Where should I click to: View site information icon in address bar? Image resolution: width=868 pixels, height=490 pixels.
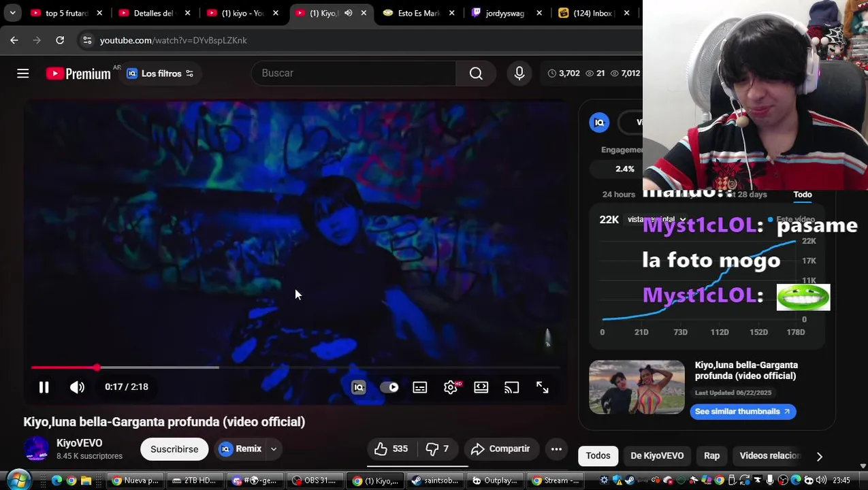tap(87, 40)
